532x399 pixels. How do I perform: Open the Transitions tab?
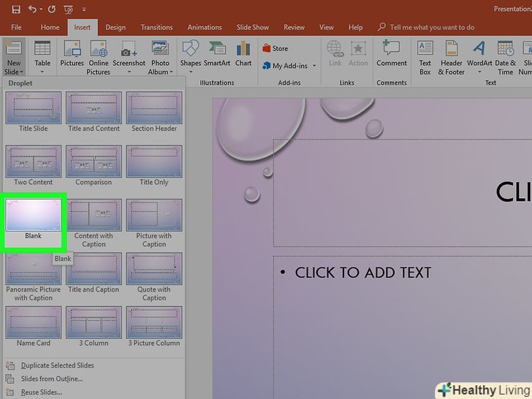point(156,28)
